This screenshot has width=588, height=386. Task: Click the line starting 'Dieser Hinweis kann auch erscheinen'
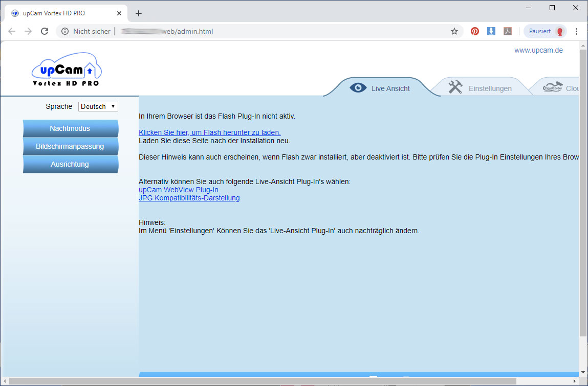click(359, 157)
